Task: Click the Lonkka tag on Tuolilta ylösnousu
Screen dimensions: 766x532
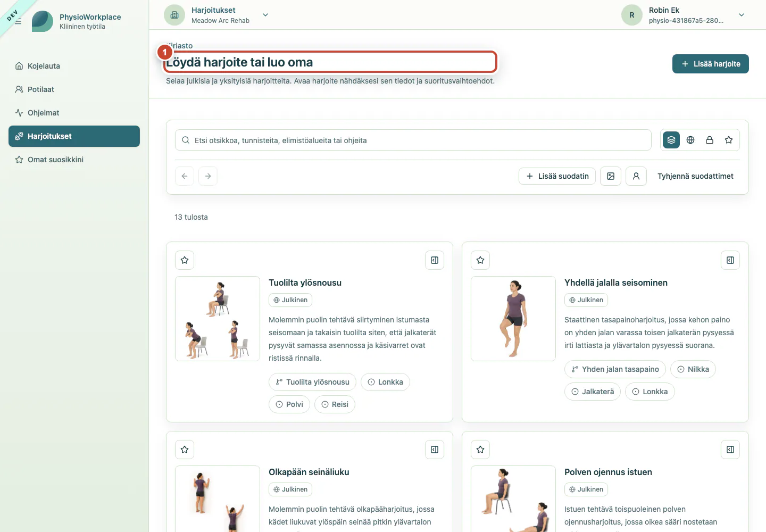Action: click(x=385, y=382)
